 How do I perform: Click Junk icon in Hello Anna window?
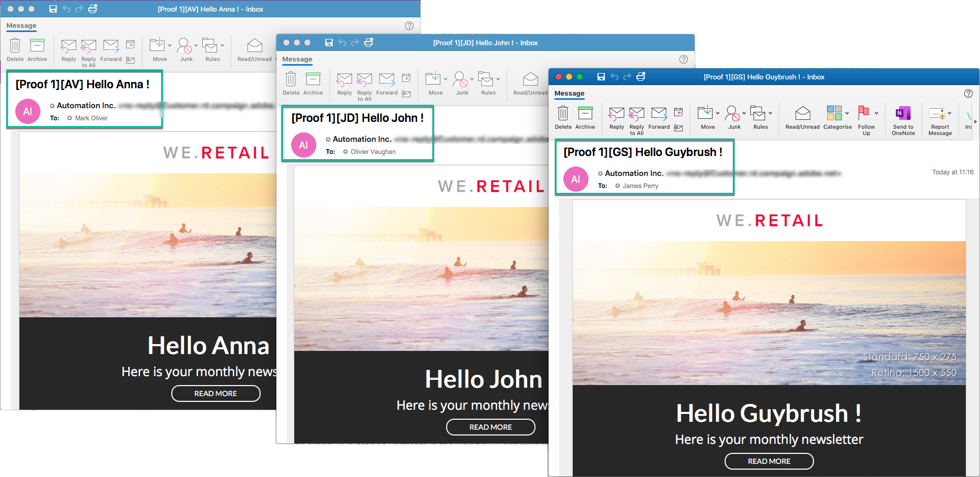click(x=184, y=46)
